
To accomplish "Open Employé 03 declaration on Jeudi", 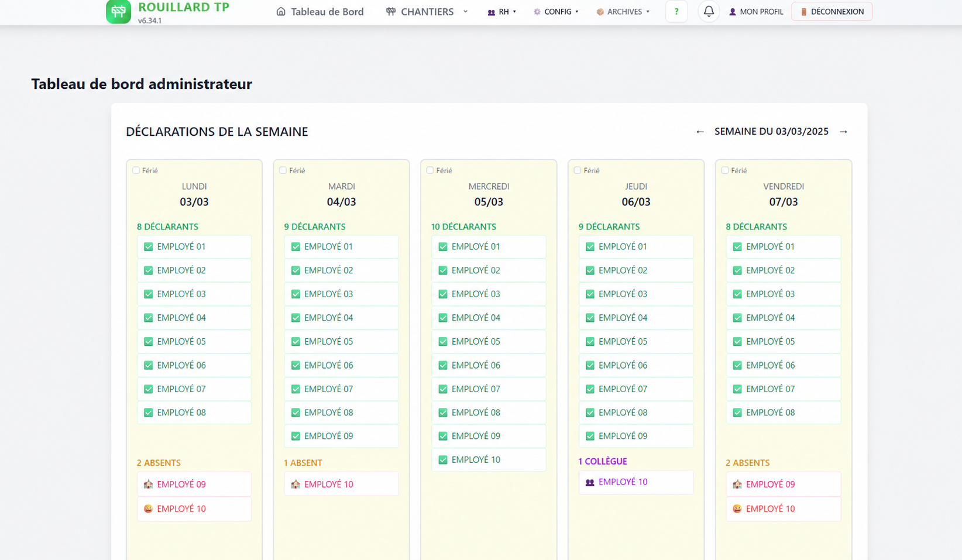I will point(636,294).
